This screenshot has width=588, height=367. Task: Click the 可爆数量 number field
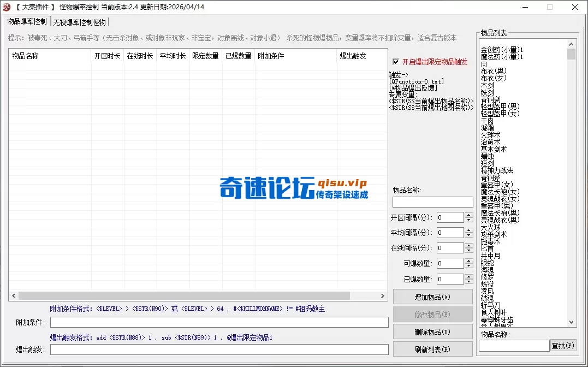click(x=450, y=263)
